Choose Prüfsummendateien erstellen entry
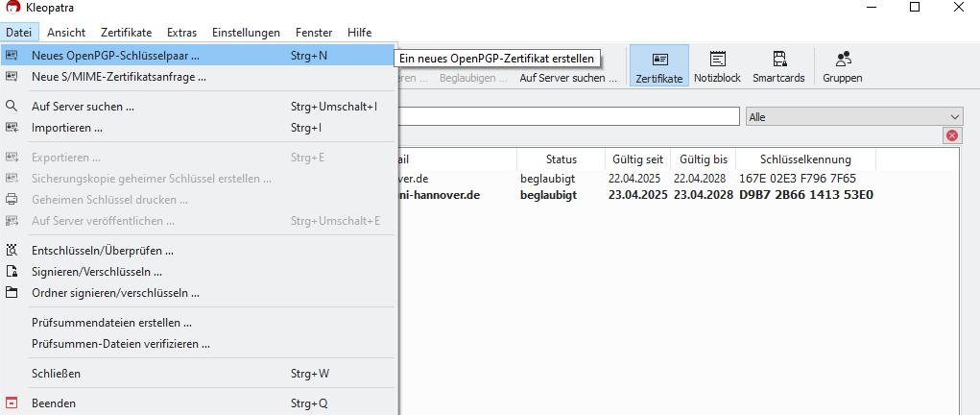This screenshot has height=415, width=980. (198, 323)
